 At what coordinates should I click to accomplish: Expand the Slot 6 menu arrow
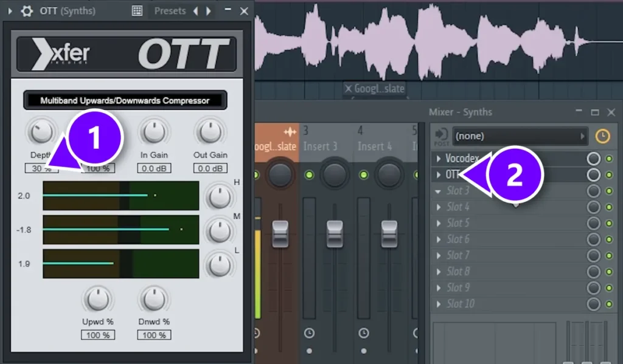[x=439, y=239]
